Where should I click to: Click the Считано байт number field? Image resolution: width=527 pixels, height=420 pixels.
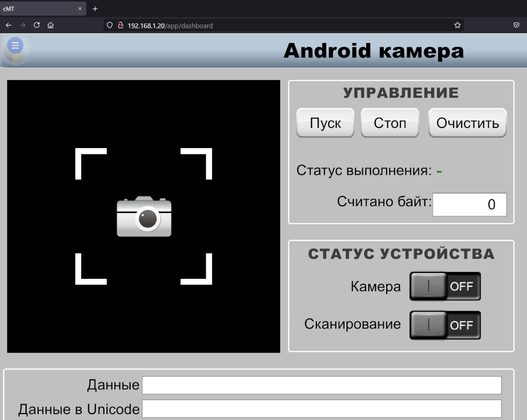tap(469, 205)
